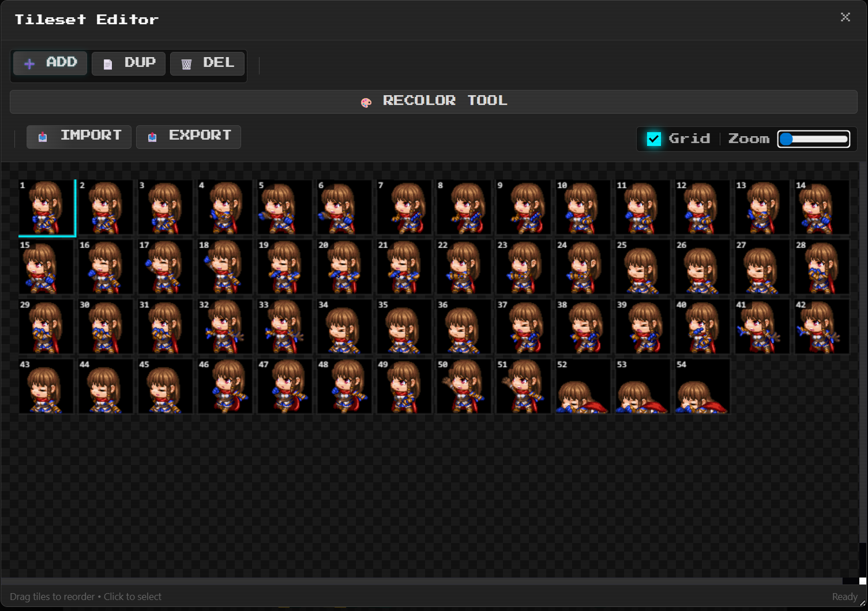Select tile number 48

[345, 387]
